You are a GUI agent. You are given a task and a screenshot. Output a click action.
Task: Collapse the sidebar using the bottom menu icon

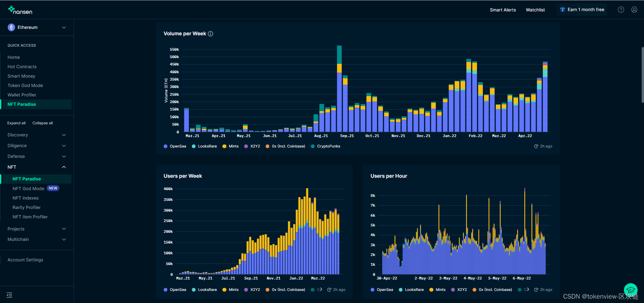tap(9, 295)
